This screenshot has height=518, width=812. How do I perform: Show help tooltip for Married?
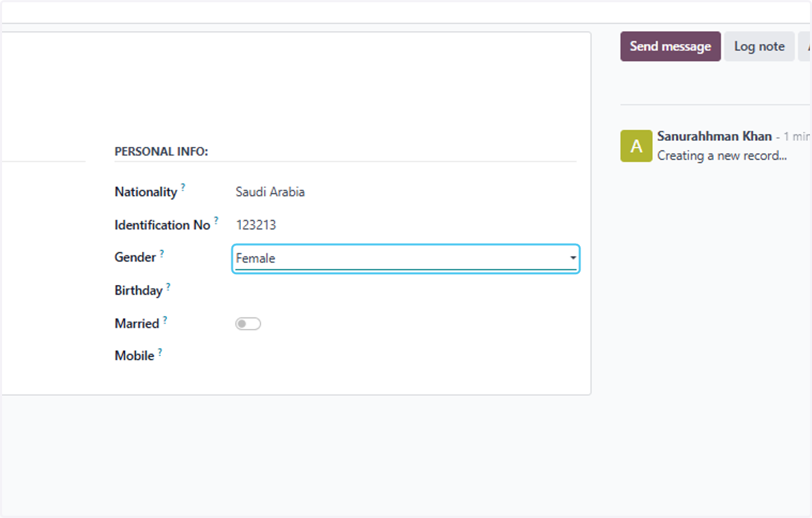click(165, 320)
